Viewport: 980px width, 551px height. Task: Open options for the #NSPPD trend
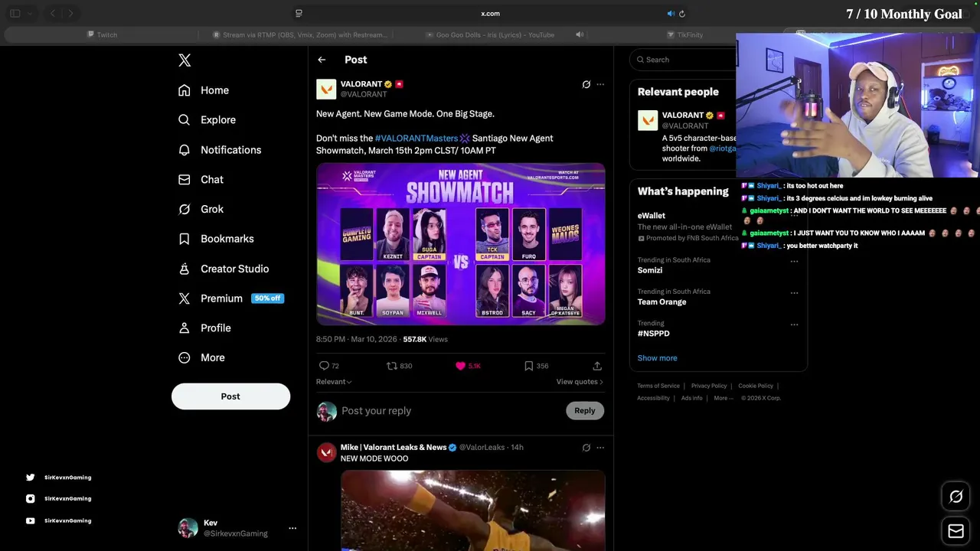point(794,324)
